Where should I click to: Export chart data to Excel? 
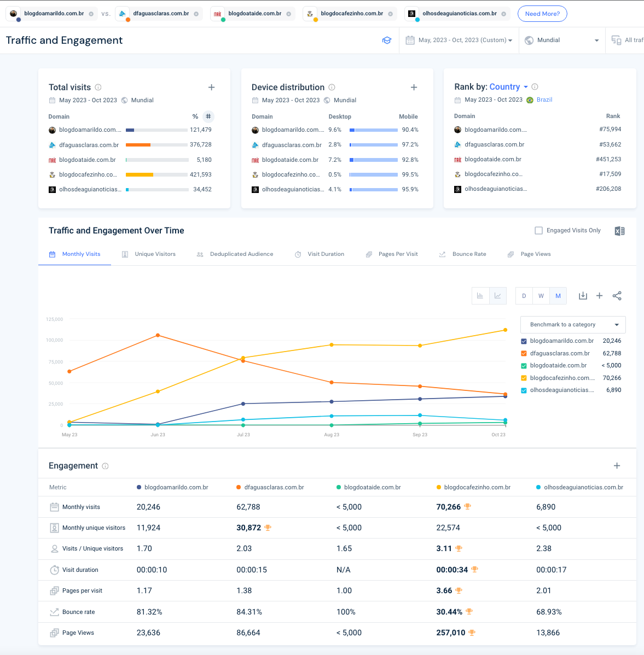click(619, 231)
